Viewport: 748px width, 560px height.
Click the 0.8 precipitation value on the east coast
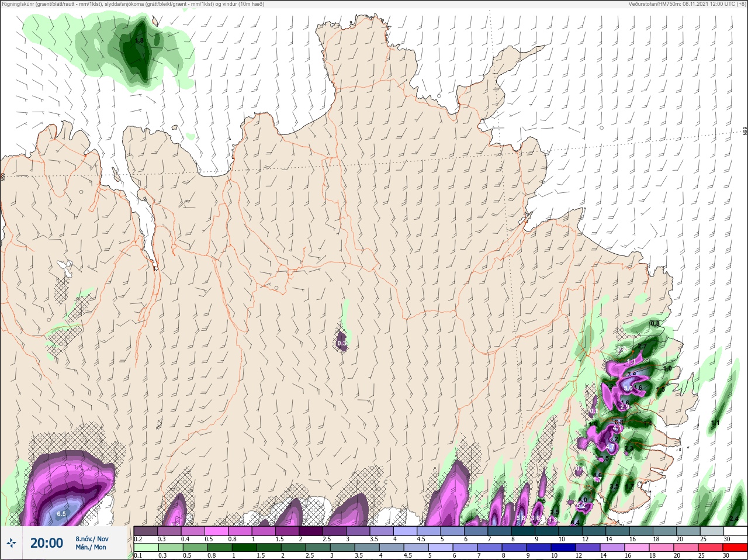(655, 323)
